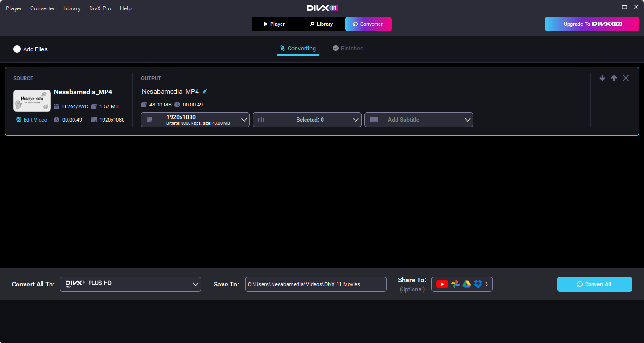Click the YouTube share icon

pos(442,284)
